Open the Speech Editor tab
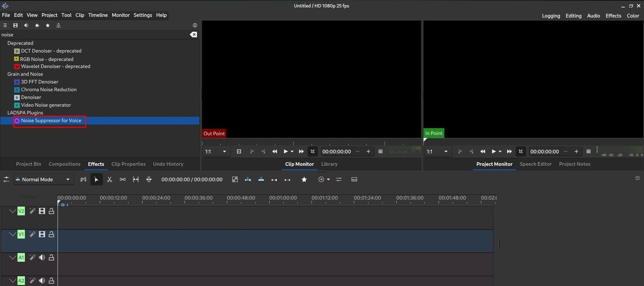The height and width of the screenshot is (286, 644). tap(536, 164)
